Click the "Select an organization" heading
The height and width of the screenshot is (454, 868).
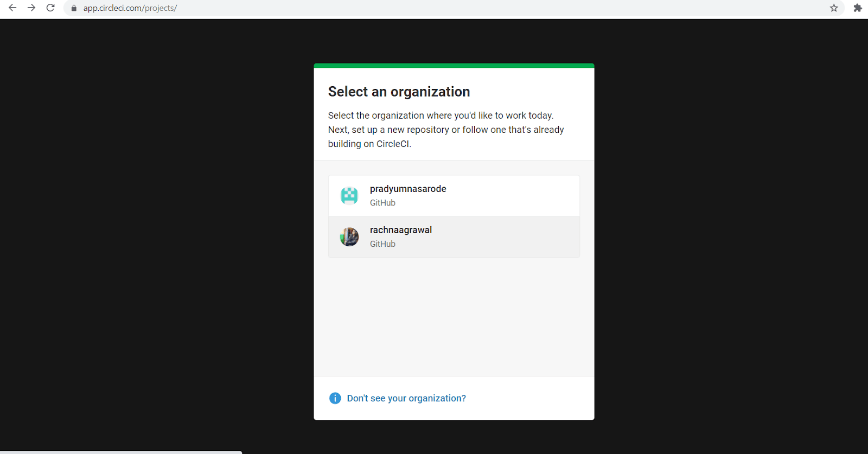[399, 92]
